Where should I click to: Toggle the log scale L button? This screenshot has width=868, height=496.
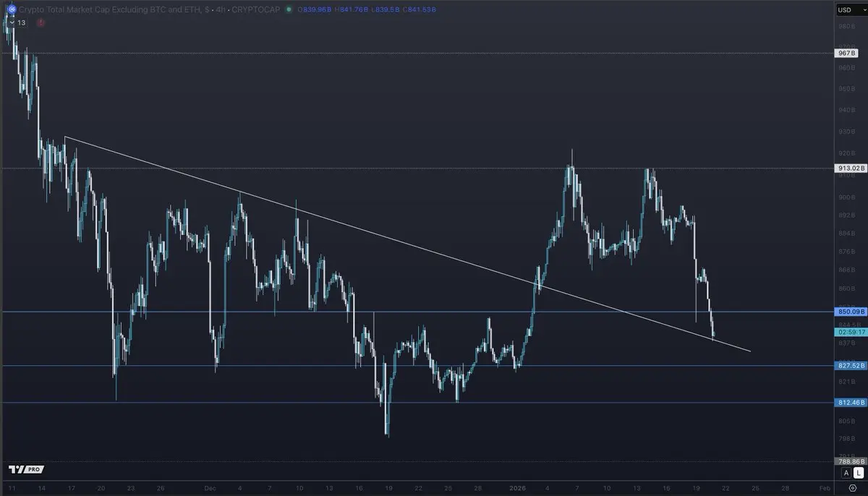pos(859,473)
